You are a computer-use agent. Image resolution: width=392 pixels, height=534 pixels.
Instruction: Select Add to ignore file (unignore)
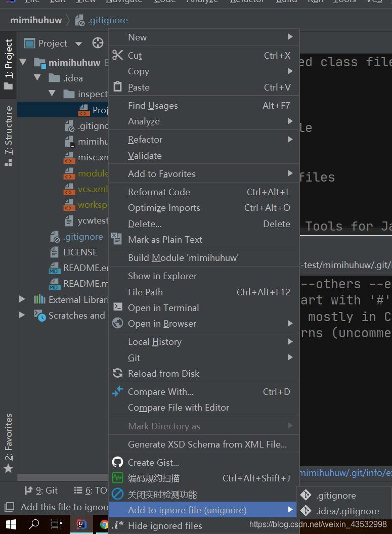click(x=204, y=510)
